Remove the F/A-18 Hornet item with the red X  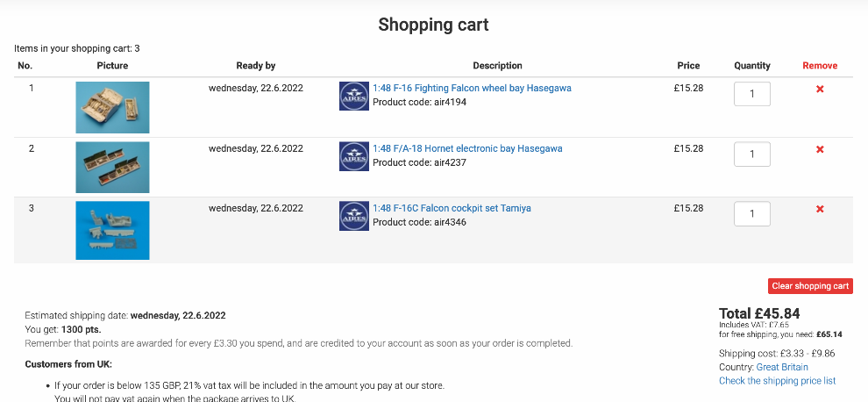820,149
